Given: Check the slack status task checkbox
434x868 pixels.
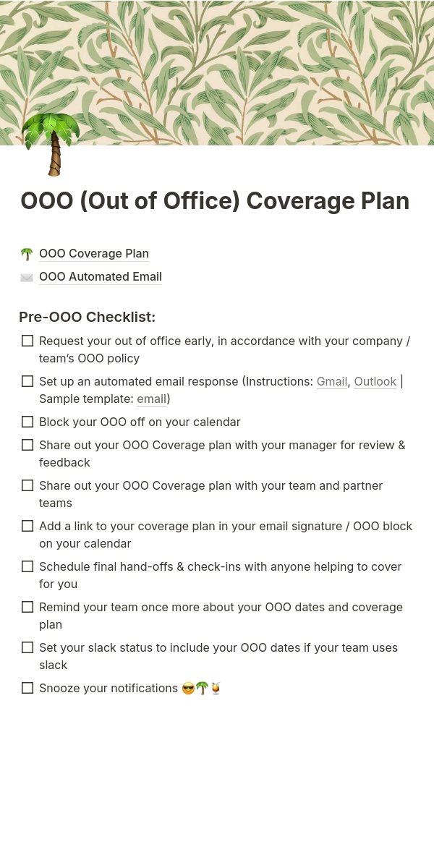Looking at the screenshot, I should (x=27, y=647).
